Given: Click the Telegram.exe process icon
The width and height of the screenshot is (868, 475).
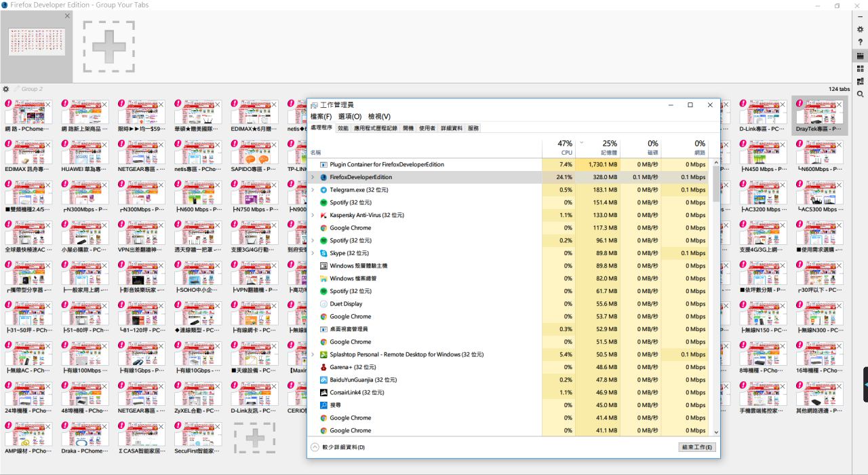Looking at the screenshot, I should (x=324, y=190).
